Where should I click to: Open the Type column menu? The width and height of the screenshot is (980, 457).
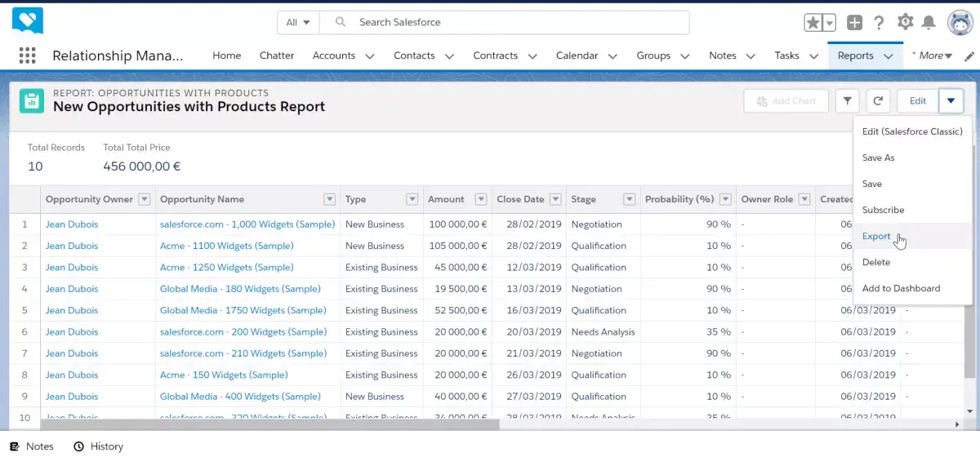(412, 199)
